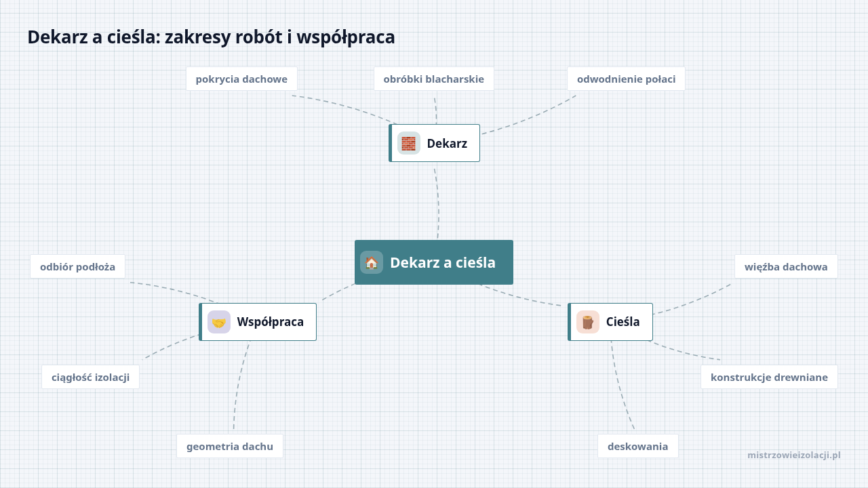Screen dimensions: 868x488
Task: Pick the "konstrukcje drewniane" leaf node
Action: 769,377
